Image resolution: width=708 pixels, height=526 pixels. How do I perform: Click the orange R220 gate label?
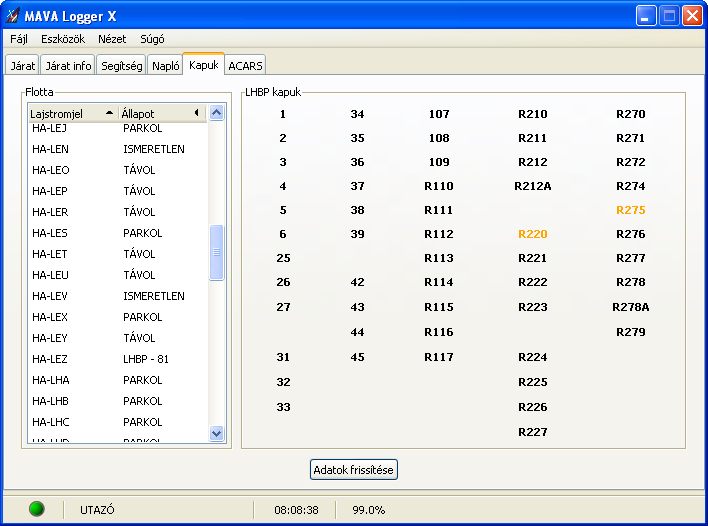tap(532, 234)
